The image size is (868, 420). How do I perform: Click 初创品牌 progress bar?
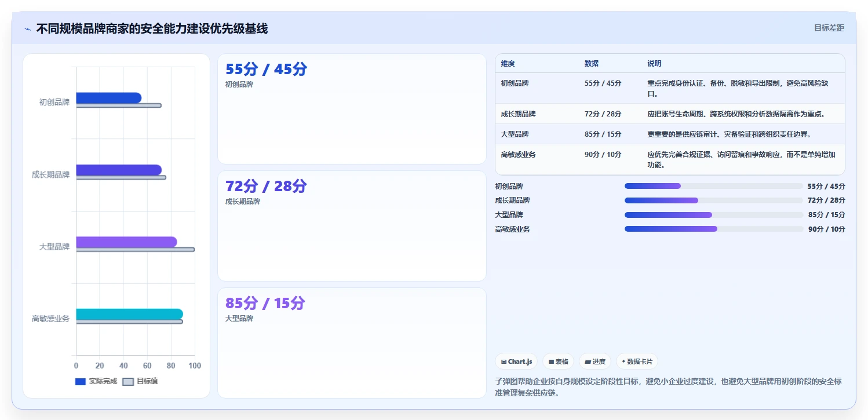click(714, 186)
